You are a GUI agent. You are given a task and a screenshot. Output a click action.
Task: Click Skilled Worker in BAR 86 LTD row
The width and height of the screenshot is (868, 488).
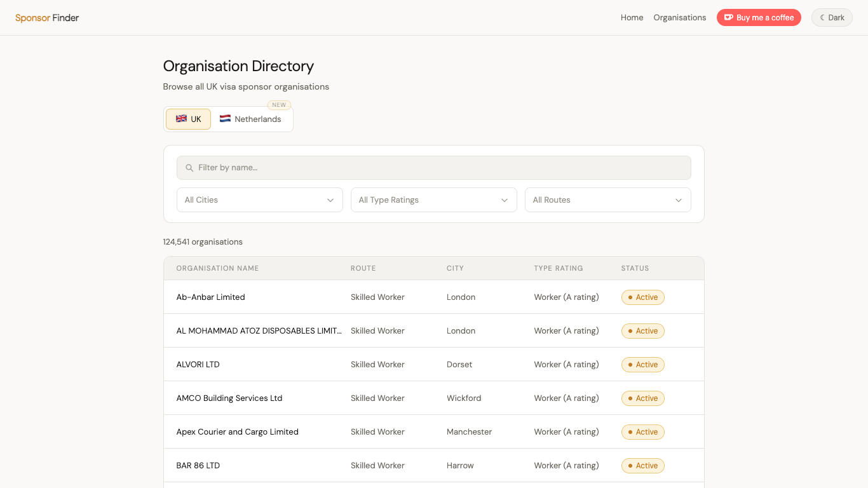coord(377,465)
